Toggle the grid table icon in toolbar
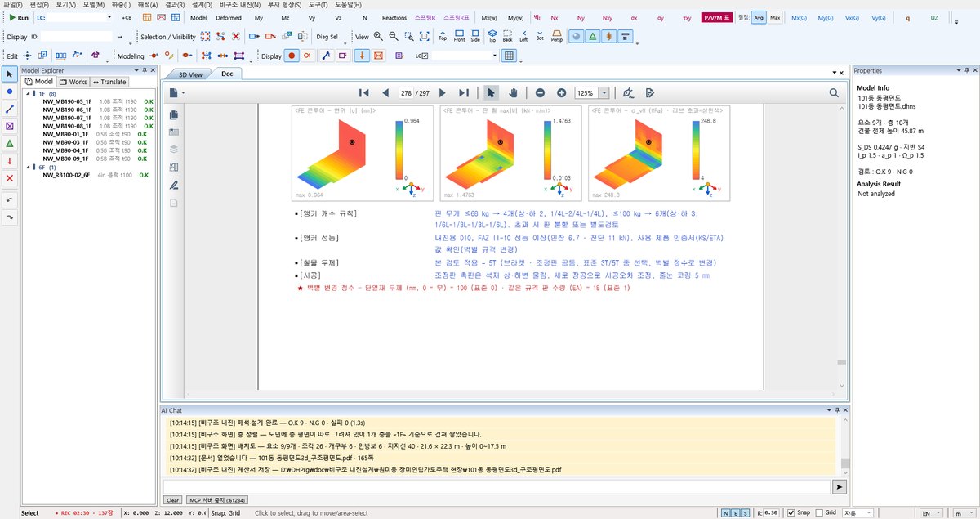The width and height of the screenshot is (980, 519). (509, 56)
